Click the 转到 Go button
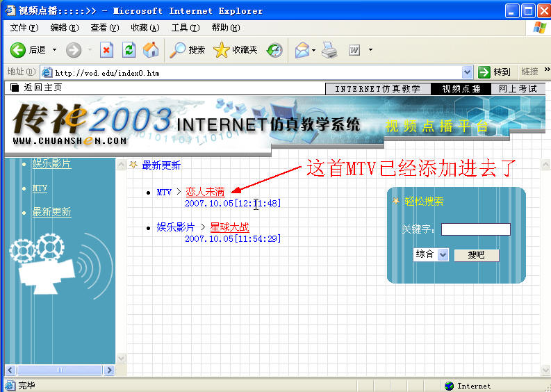 click(x=495, y=72)
